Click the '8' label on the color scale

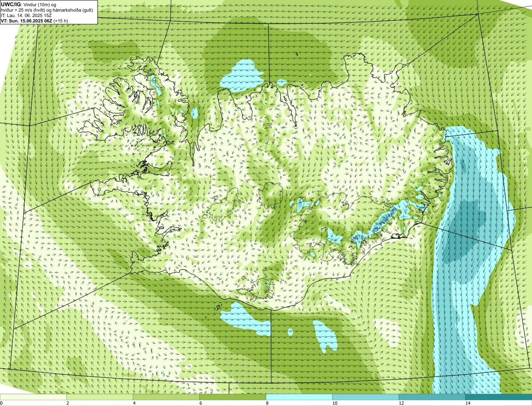point(267,403)
